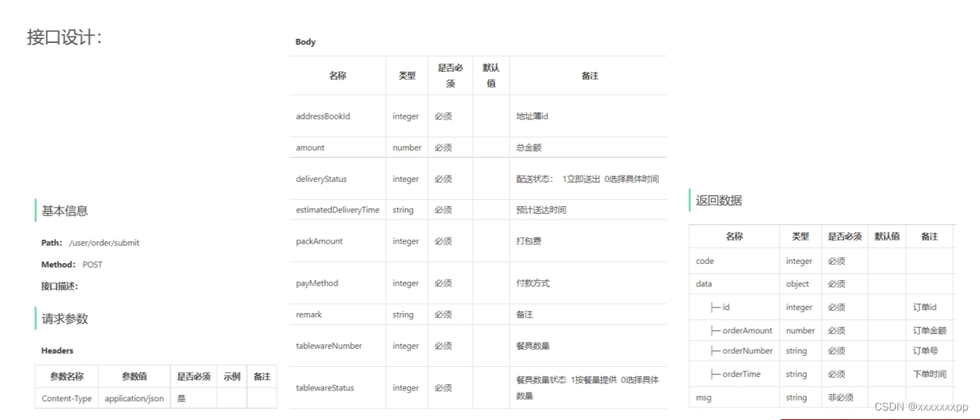Select the "addressBookId" parameter name
Viewport: 980px width, 420px height.
(x=323, y=116)
